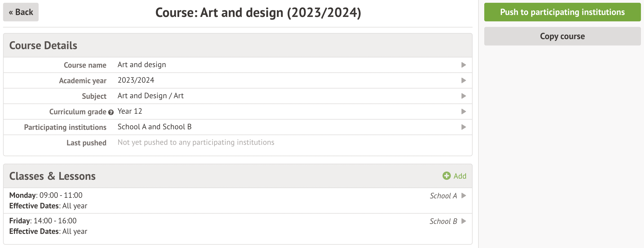Viewport: 644px width, 248px height.
Task: Click the Art and Design / Art subject value
Action: pyautogui.click(x=151, y=96)
